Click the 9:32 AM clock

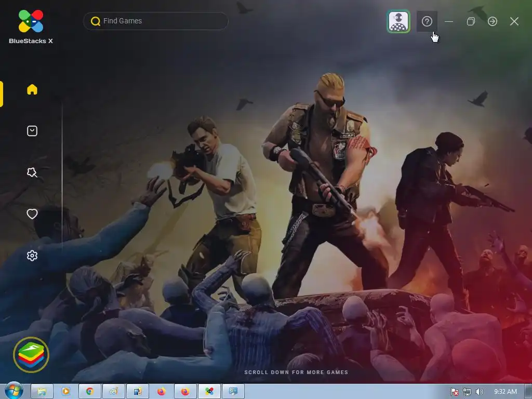(505, 392)
